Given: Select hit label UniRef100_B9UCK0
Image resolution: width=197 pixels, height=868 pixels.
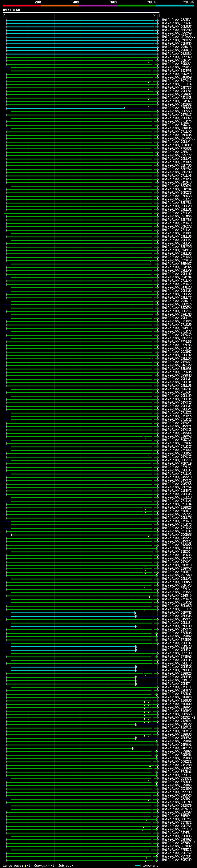Looking at the screenshot, I should pos(176,795).
